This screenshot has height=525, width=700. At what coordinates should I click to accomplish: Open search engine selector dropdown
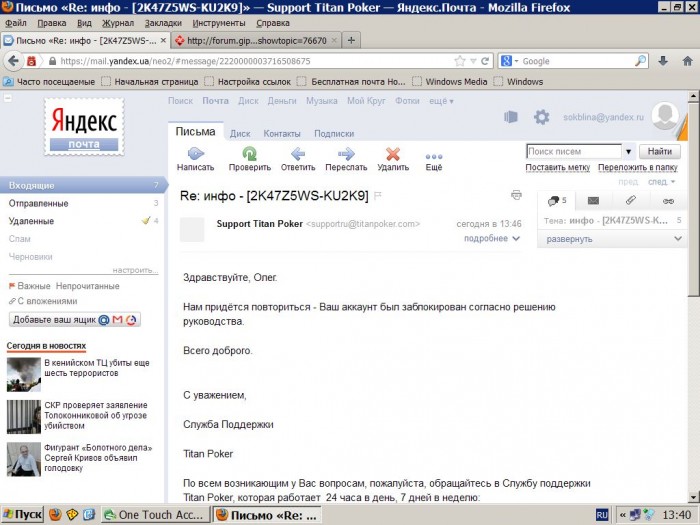[x=516, y=61]
